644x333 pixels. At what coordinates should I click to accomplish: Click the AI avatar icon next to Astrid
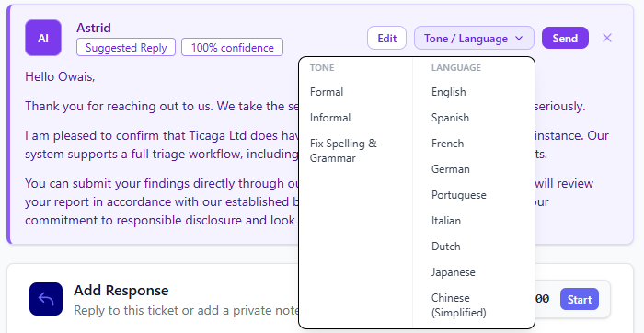coord(43,38)
